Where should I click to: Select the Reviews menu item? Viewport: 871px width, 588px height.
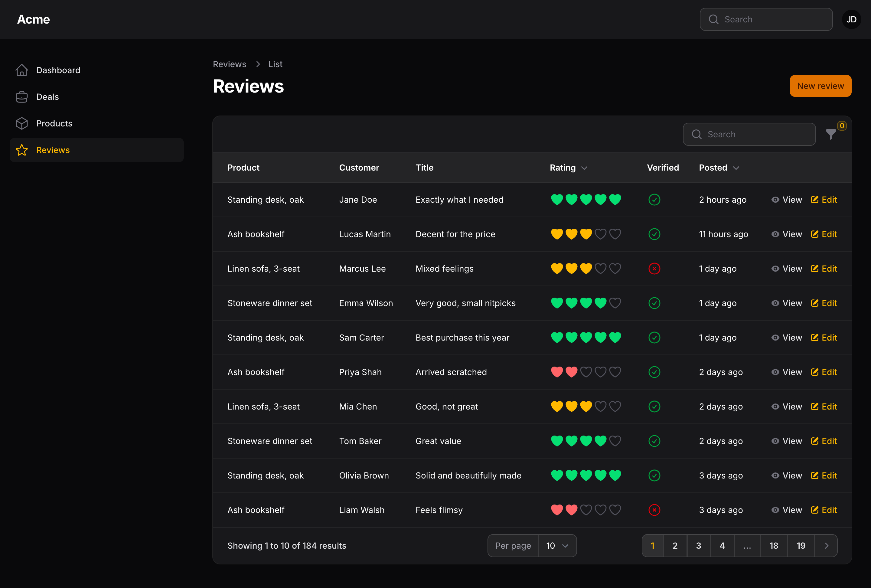[x=97, y=150]
